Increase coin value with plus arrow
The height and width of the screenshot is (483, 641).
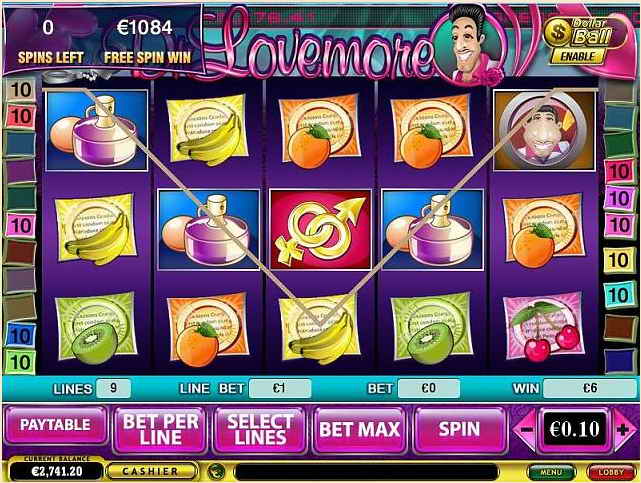624,430
